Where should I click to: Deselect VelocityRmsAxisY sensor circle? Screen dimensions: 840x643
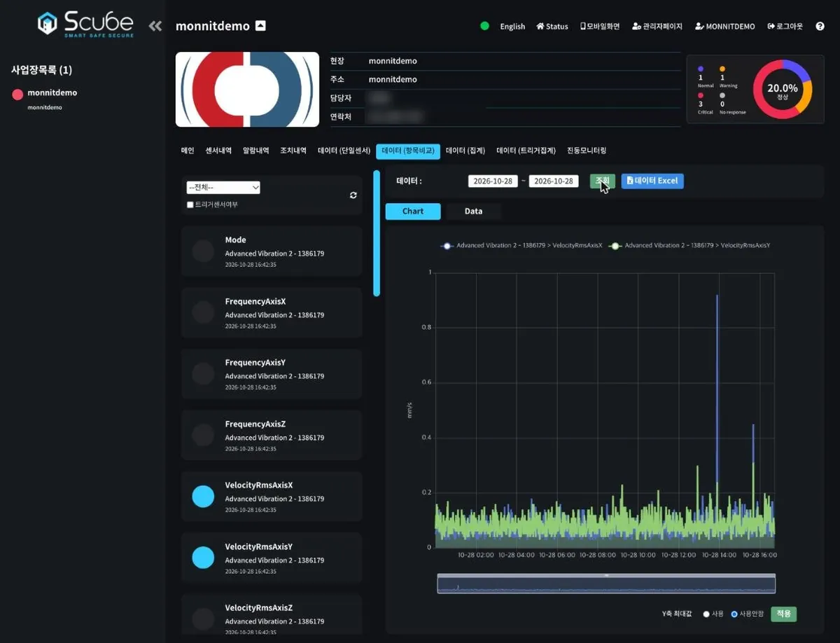tap(203, 558)
